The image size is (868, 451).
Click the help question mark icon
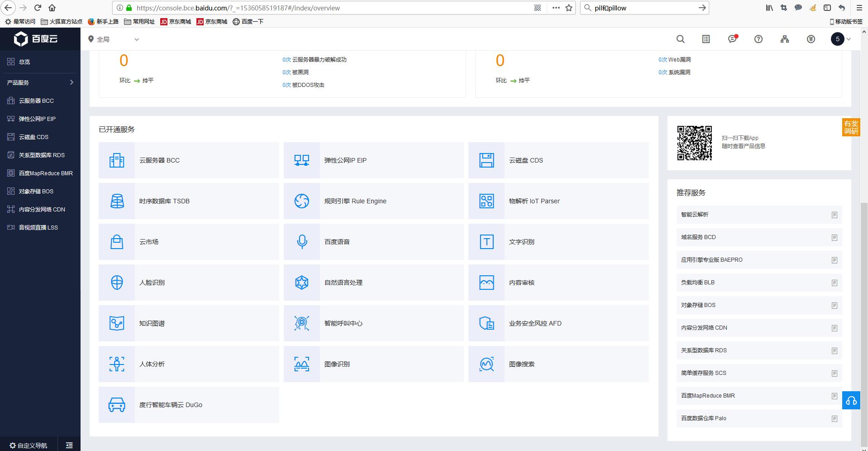758,39
